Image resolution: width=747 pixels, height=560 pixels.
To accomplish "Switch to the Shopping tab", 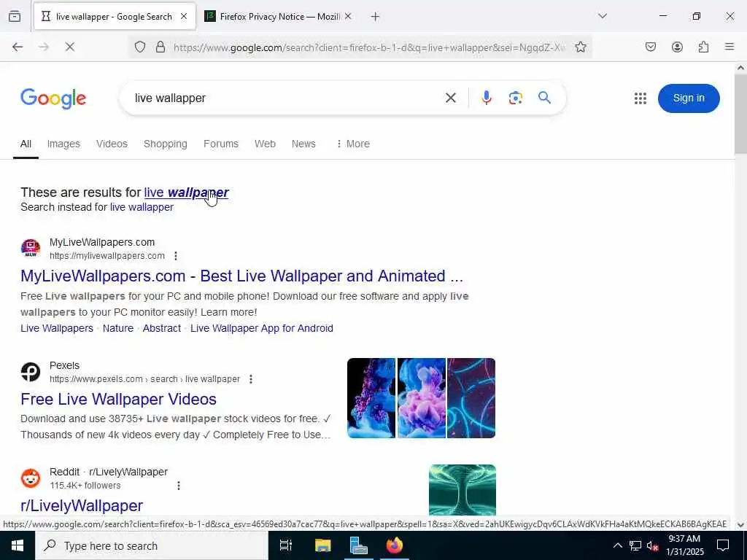I will coord(166,144).
